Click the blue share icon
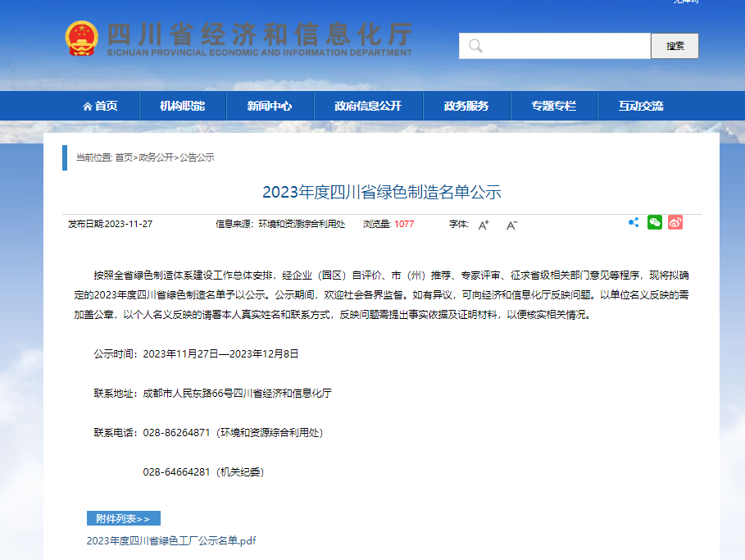The width and height of the screenshot is (745, 560). tap(634, 222)
